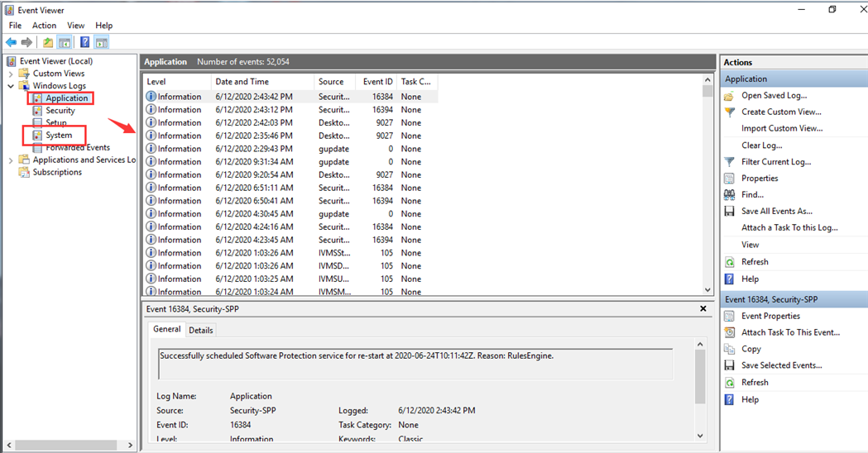This screenshot has width=868, height=453.
Task: Select Forwarded Events in tree
Action: click(x=78, y=148)
